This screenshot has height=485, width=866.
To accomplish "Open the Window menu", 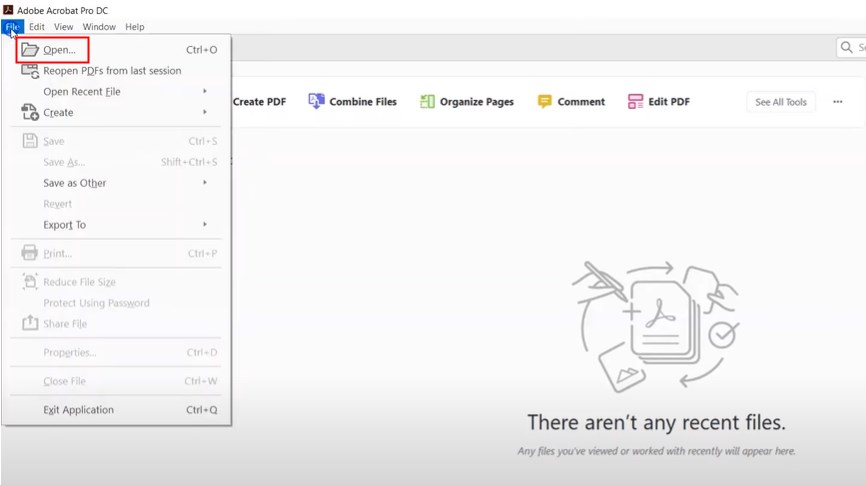I will [99, 27].
